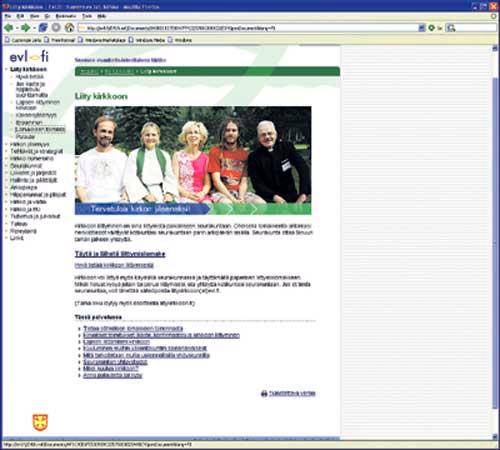This screenshot has height=450, width=500.
Task: Open the View menu
Action: coord(34,16)
